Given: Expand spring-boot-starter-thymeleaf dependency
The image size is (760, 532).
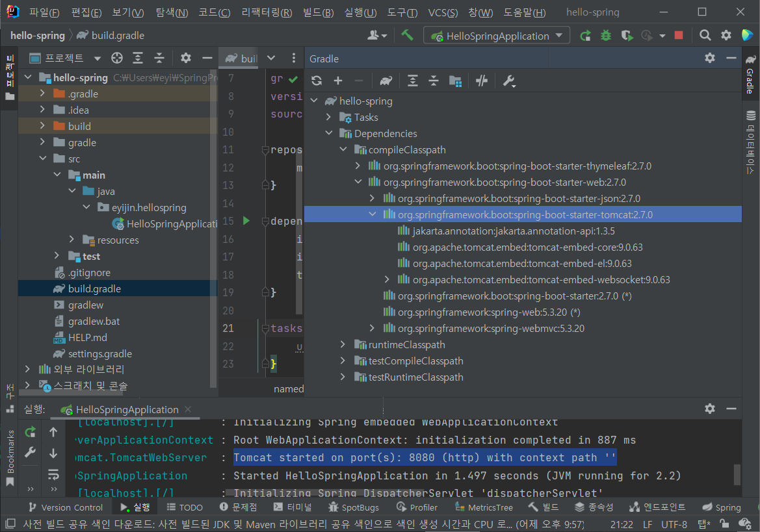Looking at the screenshot, I should (x=358, y=166).
